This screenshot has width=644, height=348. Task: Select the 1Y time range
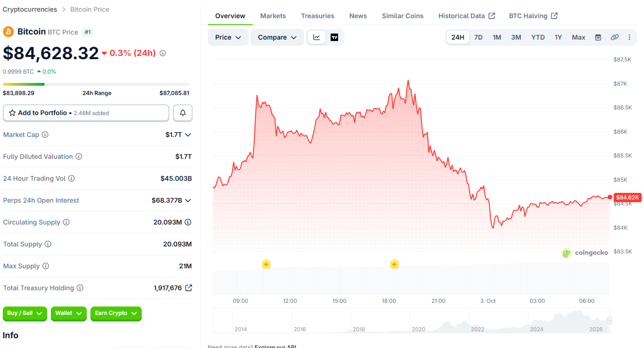(558, 37)
